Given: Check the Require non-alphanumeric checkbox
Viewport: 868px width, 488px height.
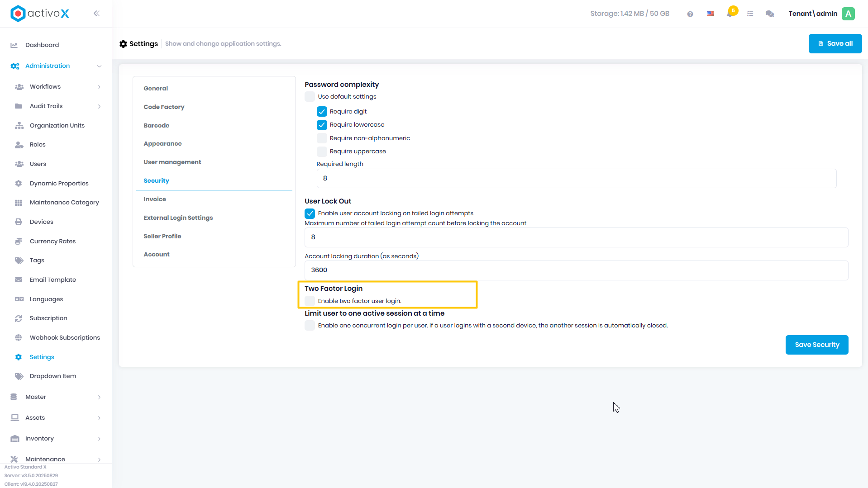Looking at the screenshot, I should [x=322, y=138].
